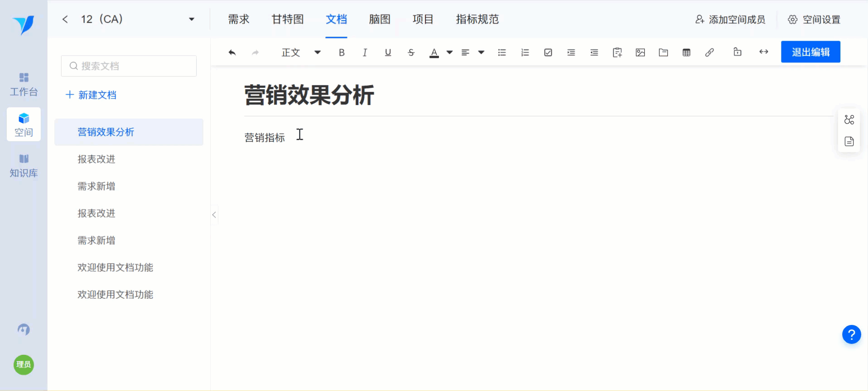Viewport: 868px width, 391px height.
Task: Insert a checkbox task list
Action: coord(548,52)
